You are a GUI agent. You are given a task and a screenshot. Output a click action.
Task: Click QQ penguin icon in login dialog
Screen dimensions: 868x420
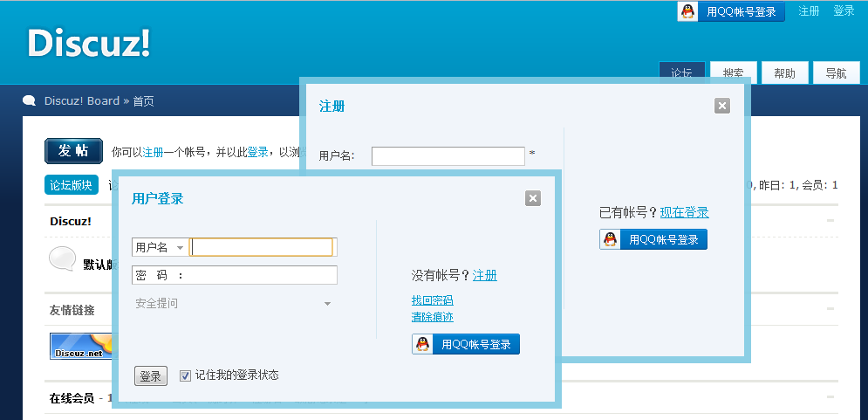(422, 344)
